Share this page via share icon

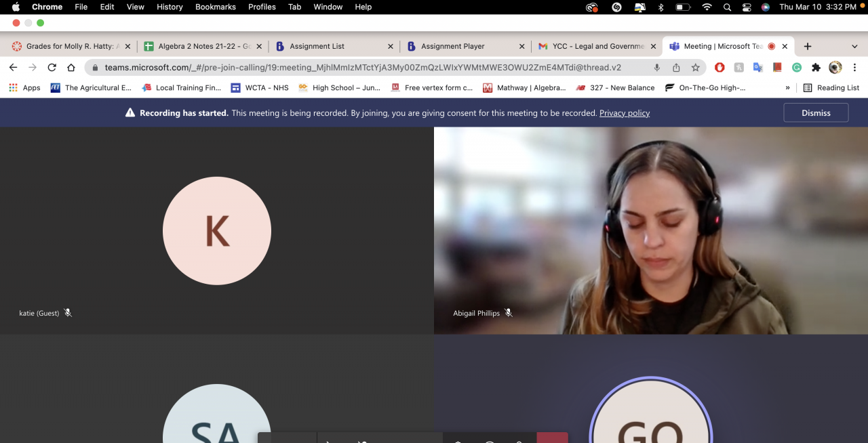[x=676, y=68]
